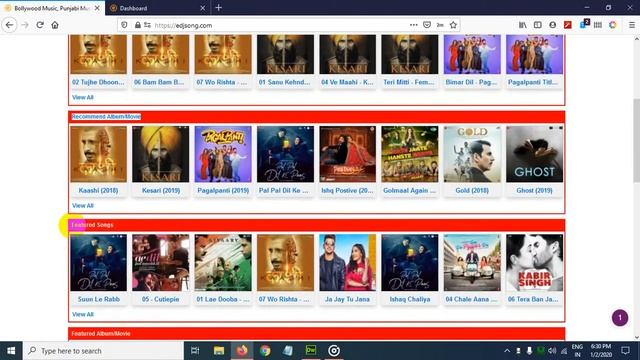Click Recommend Album/Movie heading
Screen dimensions: 640x360
[106, 117]
